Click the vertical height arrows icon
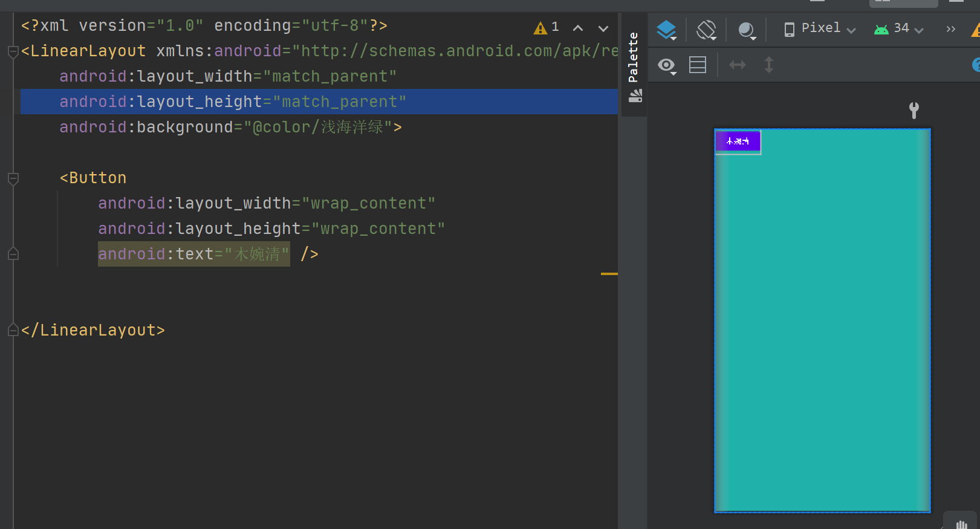Viewport: 980px width, 529px height. 769,65
